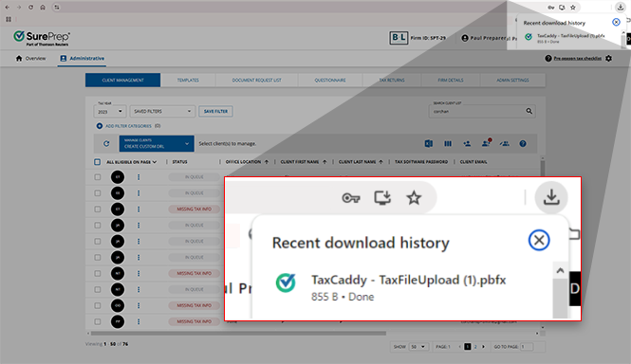Reload the page with the browser refresh icon
This screenshot has height=364, width=631.
(30, 8)
